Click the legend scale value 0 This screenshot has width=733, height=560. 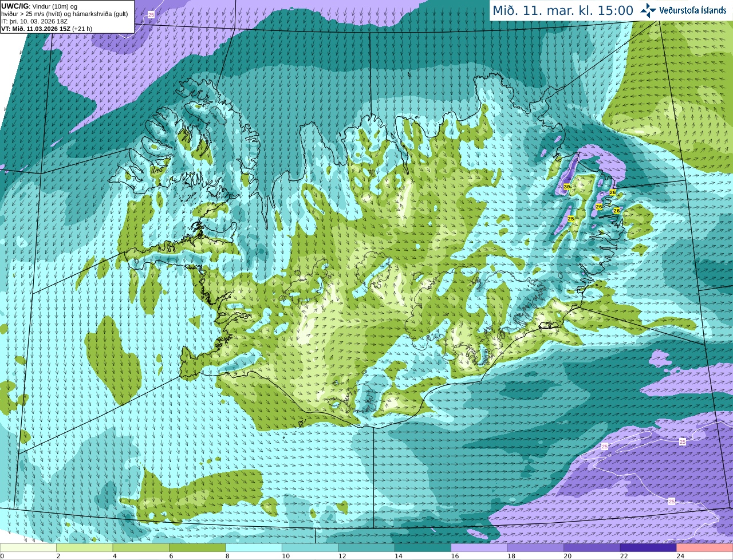2,556
